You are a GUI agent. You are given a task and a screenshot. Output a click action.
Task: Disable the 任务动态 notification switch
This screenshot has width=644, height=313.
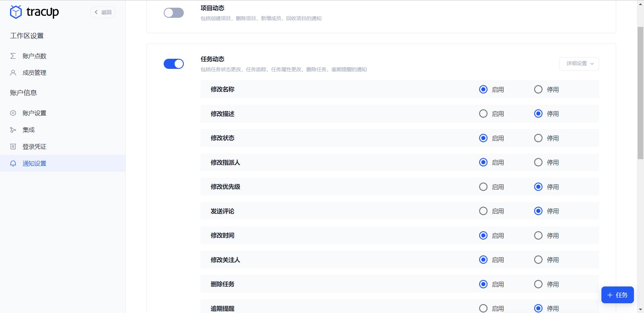point(173,63)
